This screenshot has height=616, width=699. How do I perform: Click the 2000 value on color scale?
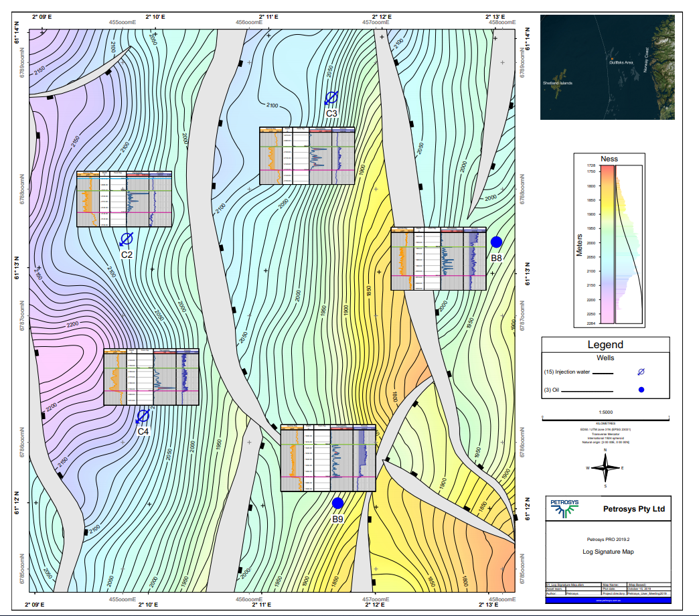(591, 243)
